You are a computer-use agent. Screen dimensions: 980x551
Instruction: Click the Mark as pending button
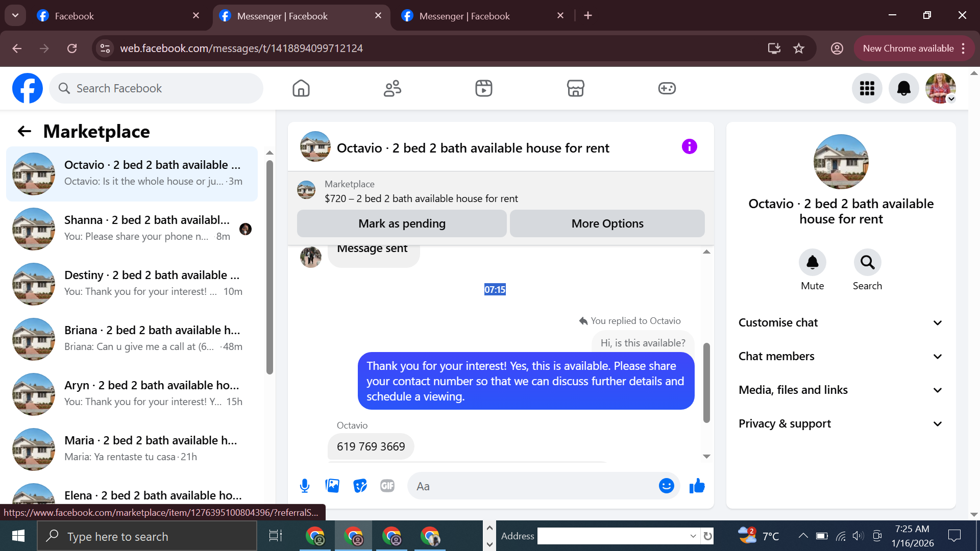[402, 223]
